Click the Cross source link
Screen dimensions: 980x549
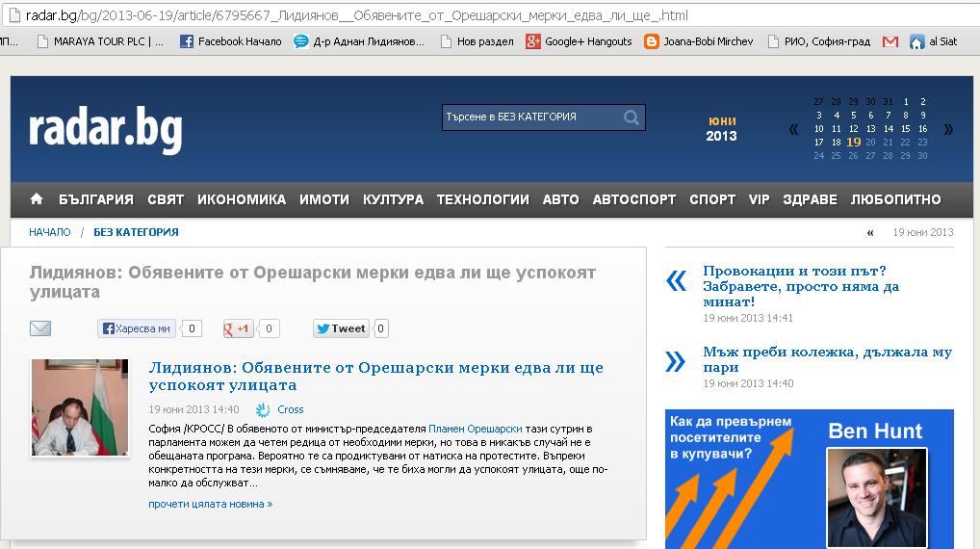(290, 409)
